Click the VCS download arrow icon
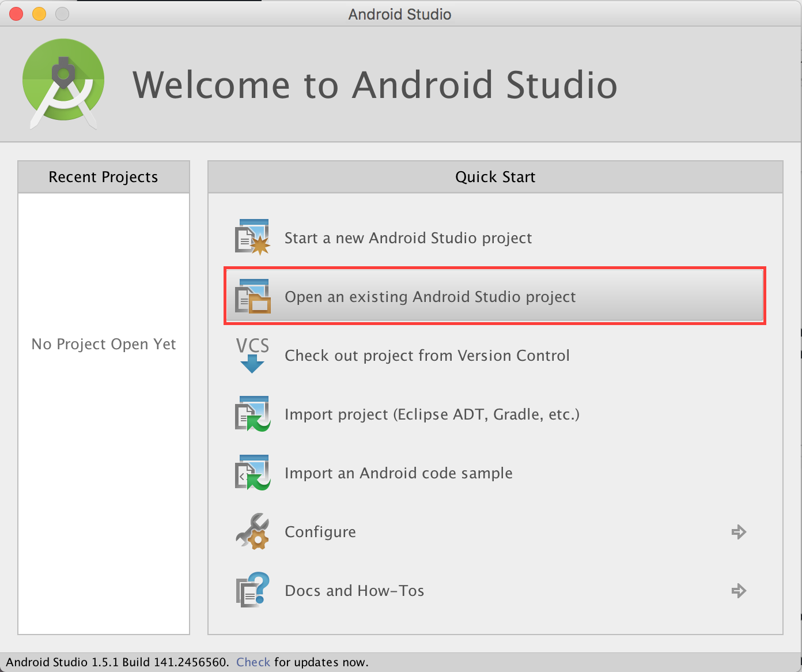 click(252, 355)
